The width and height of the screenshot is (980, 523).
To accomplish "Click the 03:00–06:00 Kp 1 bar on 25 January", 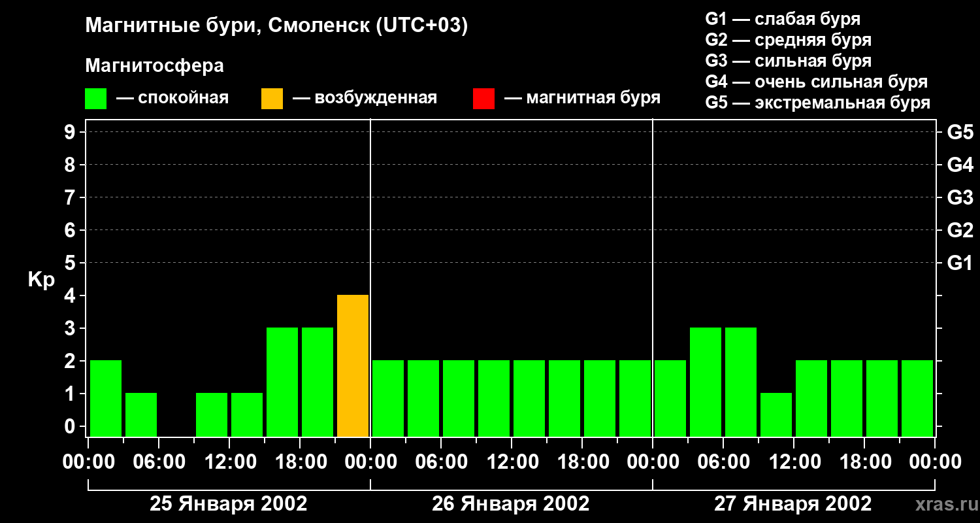I will point(141,415).
